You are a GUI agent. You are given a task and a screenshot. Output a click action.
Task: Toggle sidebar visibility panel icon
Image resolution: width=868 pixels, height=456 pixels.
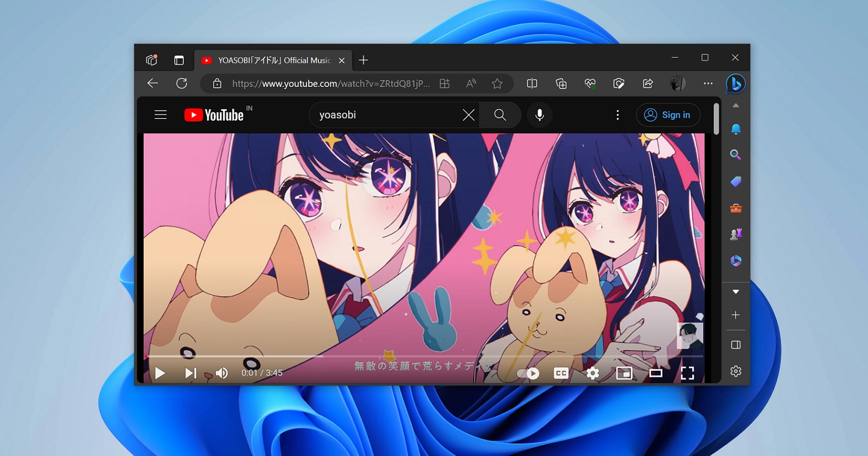point(736,345)
